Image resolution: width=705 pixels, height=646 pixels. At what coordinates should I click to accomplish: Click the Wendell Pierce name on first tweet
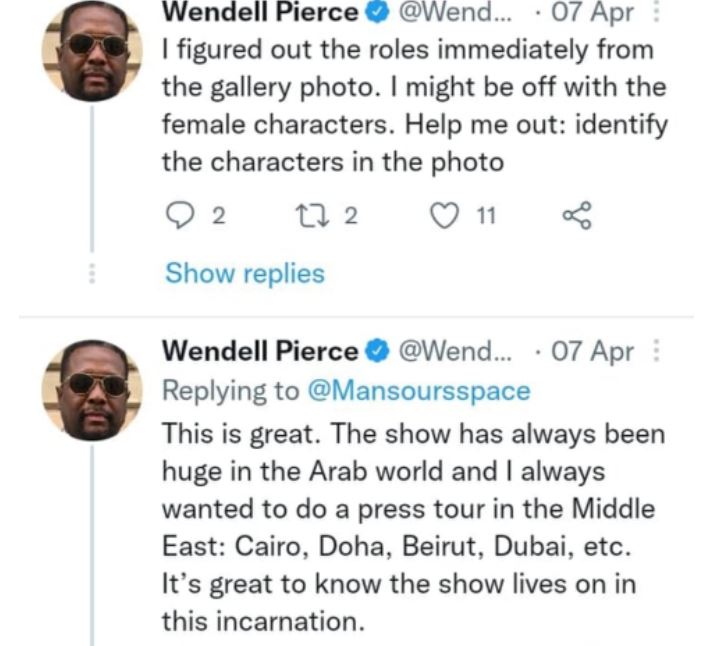(x=259, y=13)
